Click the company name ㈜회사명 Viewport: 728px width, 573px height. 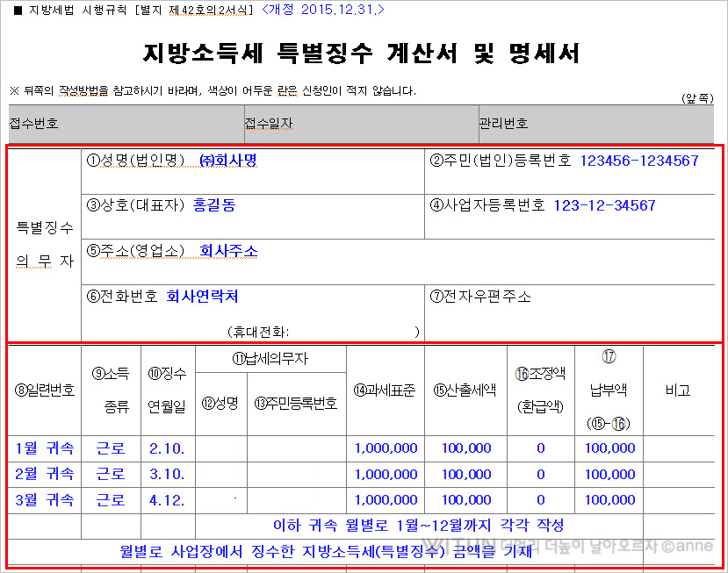pyautogui.click(x=228, y=160)
